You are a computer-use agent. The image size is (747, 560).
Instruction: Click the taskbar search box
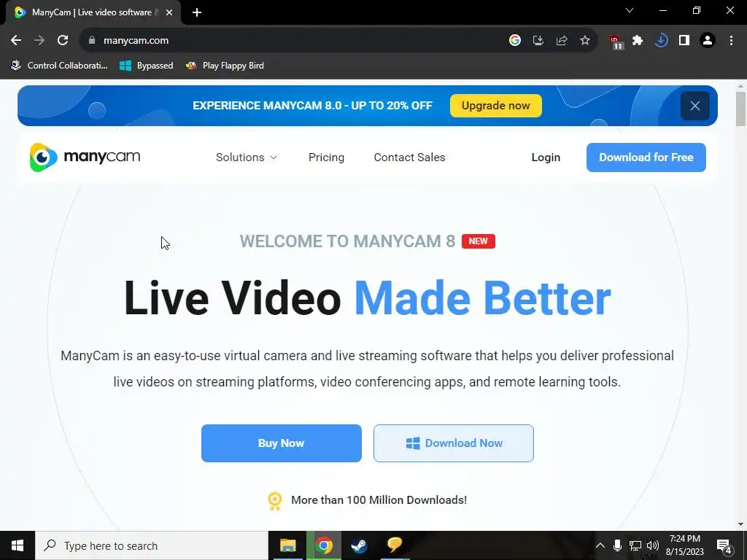pos(152,545)
